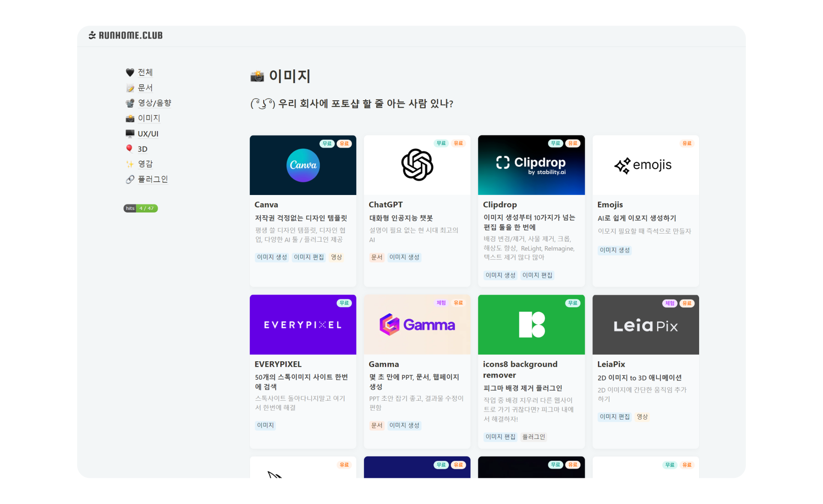Click the Emojis card title

610,205
